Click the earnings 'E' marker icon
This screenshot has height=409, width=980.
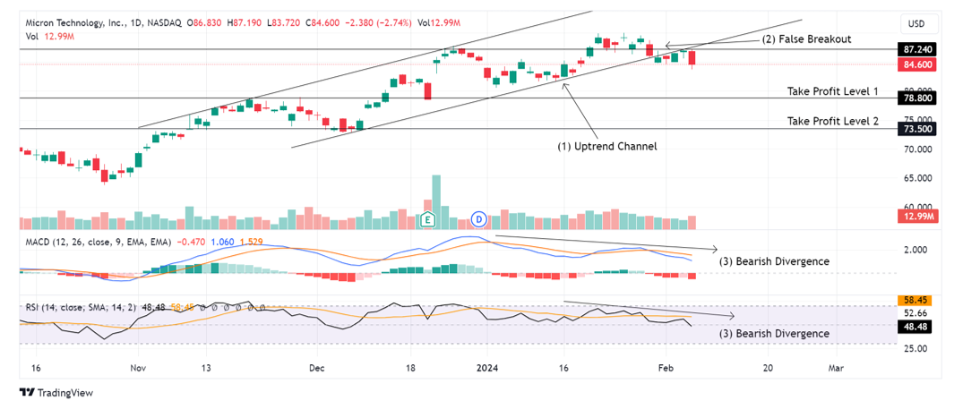pos(428,219)
